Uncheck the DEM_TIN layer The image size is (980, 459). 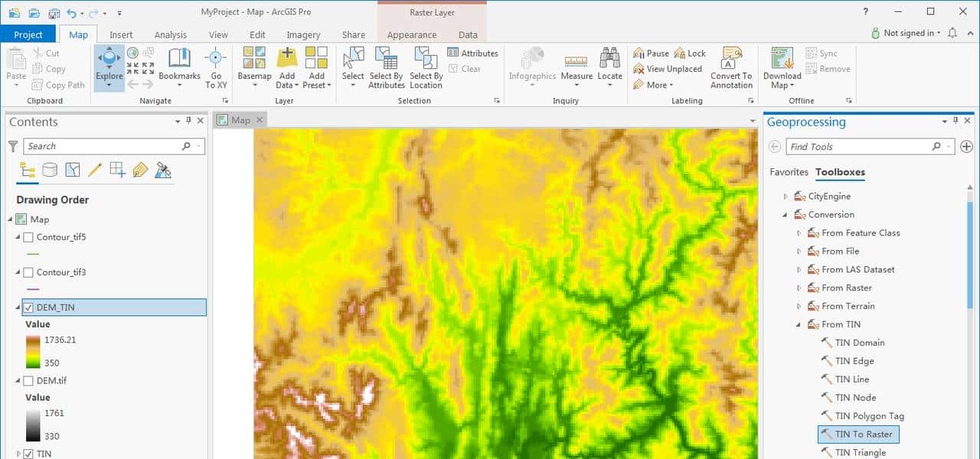point(28,307)
